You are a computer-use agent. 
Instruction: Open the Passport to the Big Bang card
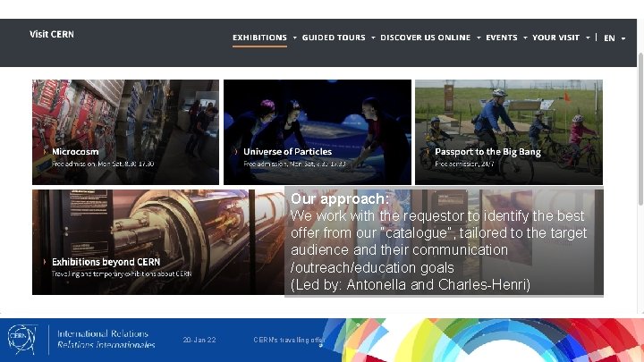click(508, 131)
